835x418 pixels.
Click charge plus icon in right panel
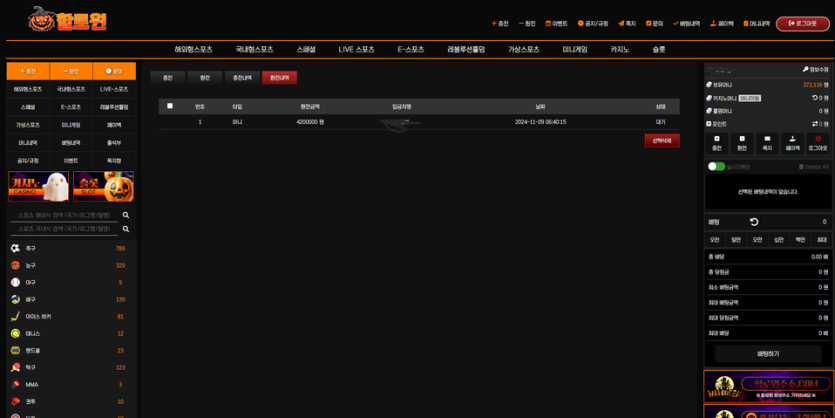click(717, 139)
